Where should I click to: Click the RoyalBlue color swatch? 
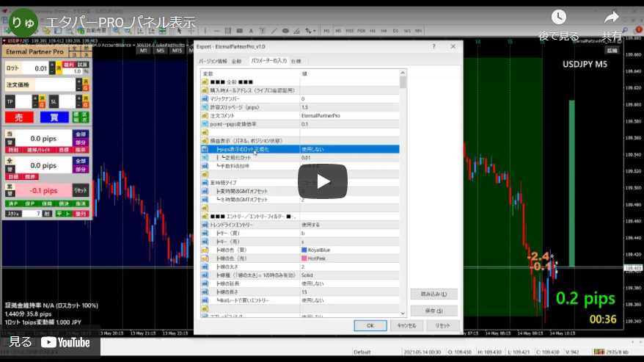304,250
